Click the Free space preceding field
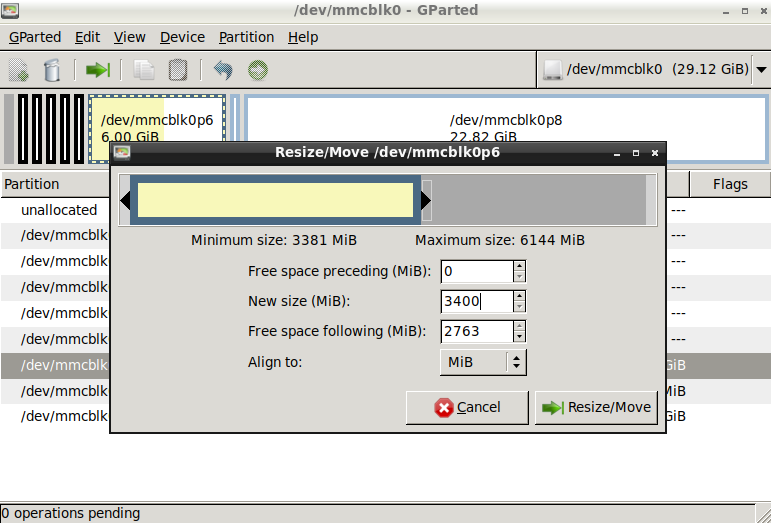Viewport: 771px width, 523px height. (x=477, y=271)
